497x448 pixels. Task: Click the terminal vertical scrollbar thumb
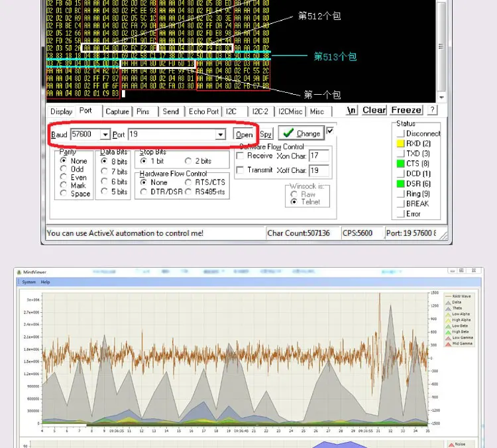441,46
